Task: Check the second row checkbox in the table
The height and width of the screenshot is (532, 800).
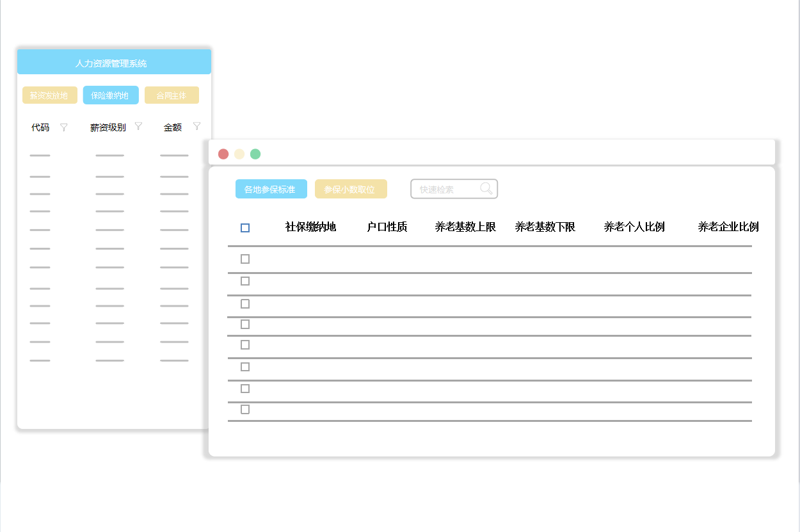Action: click(245, 281)
